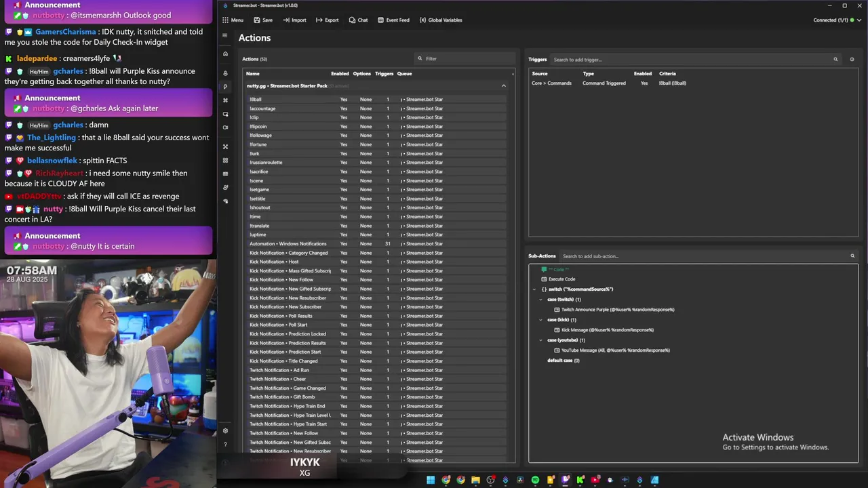Open the Menu in top toolbar
Screen dimensions: 868x488
233,20
